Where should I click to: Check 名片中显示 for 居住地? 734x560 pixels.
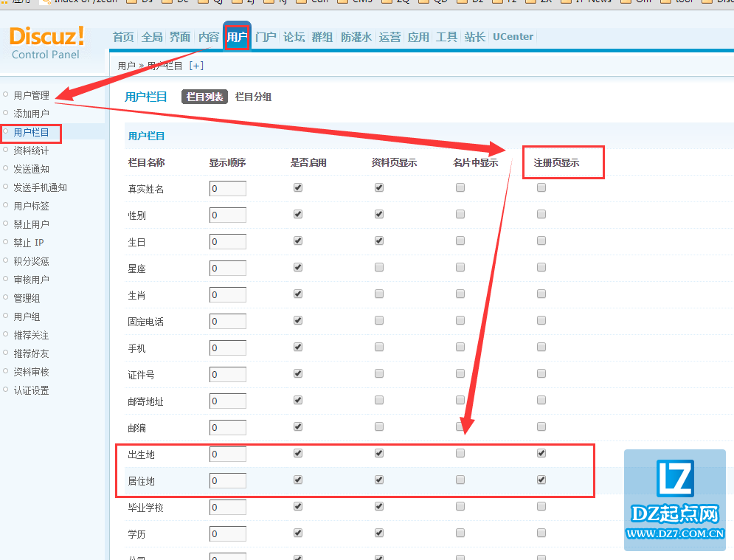(x=460, y=480)
